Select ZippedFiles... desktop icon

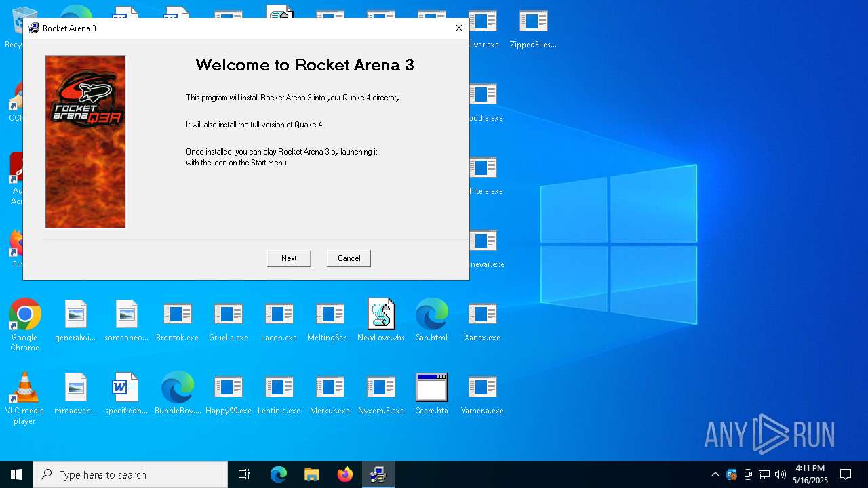click(533, 28)
